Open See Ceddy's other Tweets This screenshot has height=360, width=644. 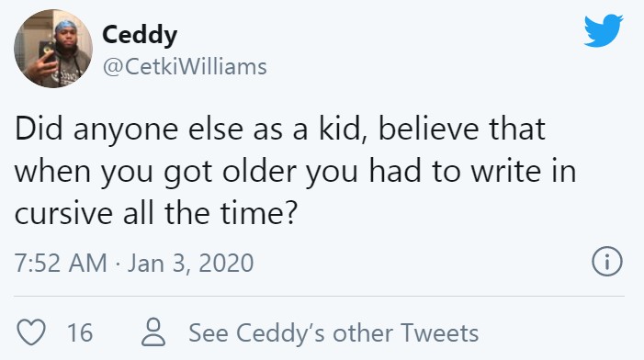pos(333,332)
